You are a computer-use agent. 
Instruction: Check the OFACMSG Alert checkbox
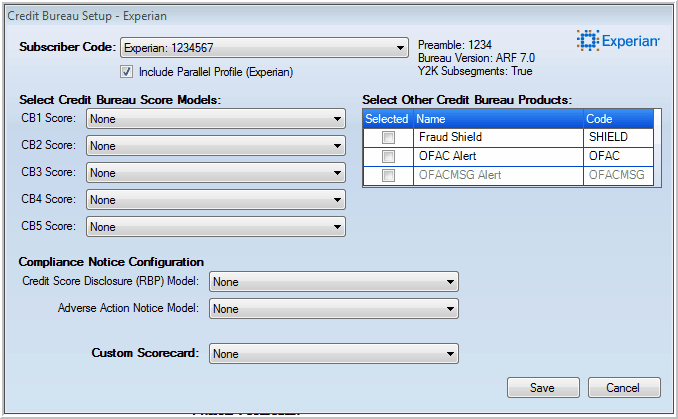388,175
